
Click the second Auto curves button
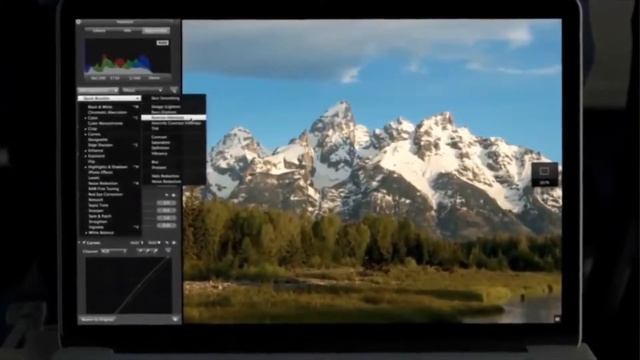coord(154,243)
